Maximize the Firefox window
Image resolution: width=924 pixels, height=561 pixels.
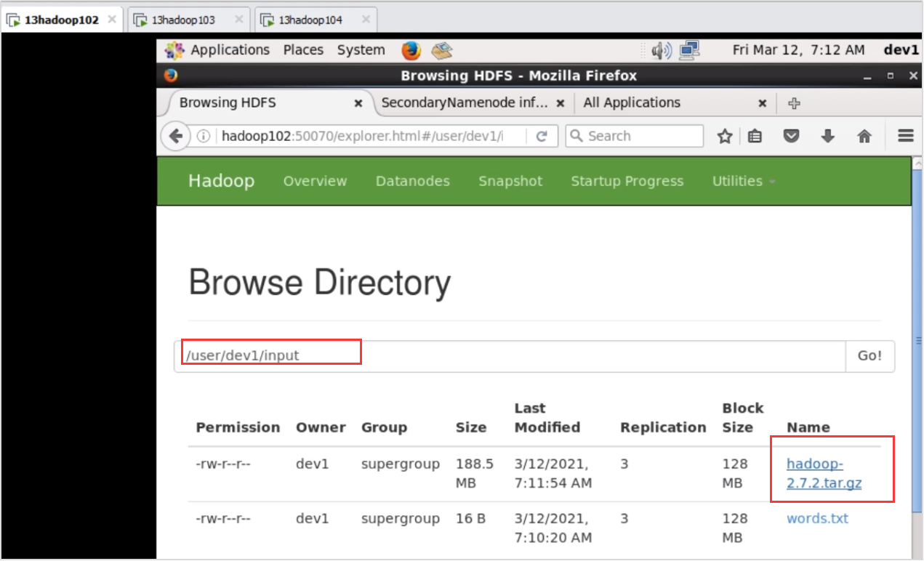[x=891, y=76]
